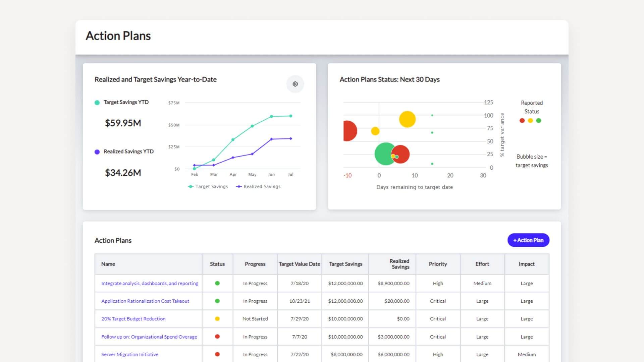
Task: Open 20% Target Budget Reduction plan
Action: pyautogui.click(x=133, y=319)
